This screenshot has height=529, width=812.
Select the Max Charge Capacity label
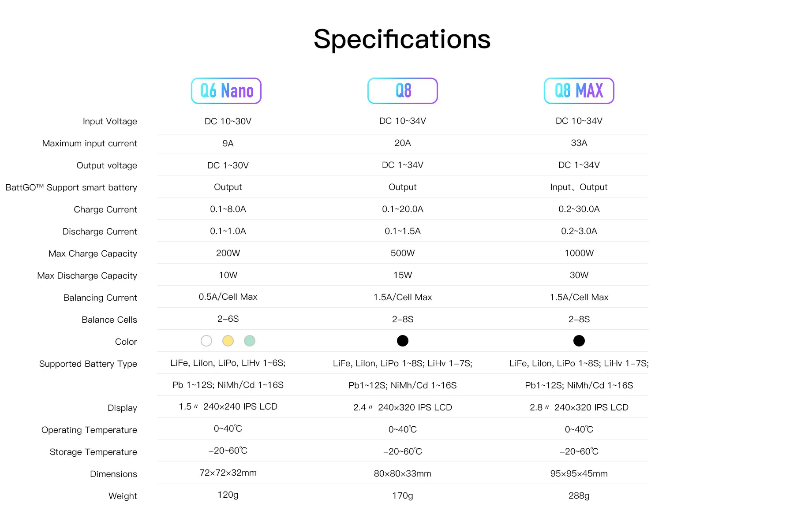coord(93,253)
